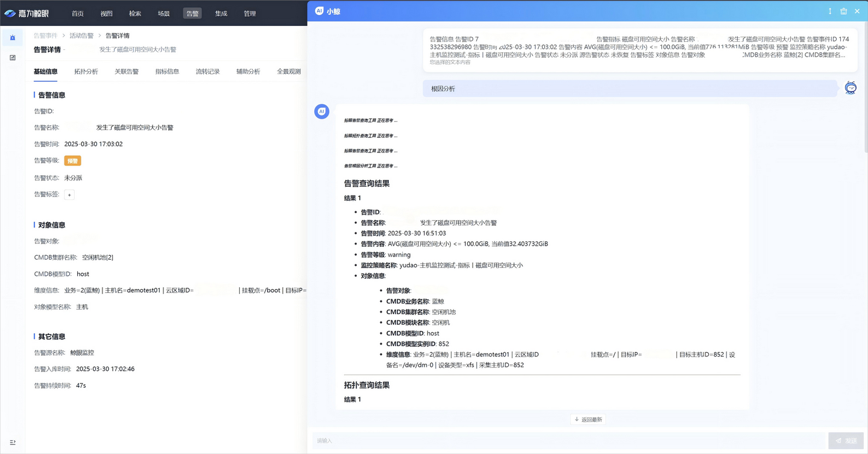
Task: Open the 场景 menu
Action: pos(164,13)
